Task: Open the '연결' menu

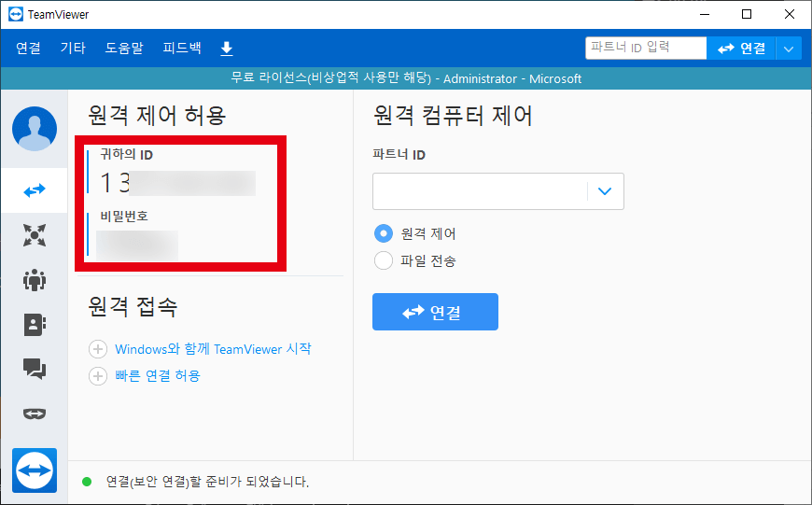Action: [x=28, y=49]
